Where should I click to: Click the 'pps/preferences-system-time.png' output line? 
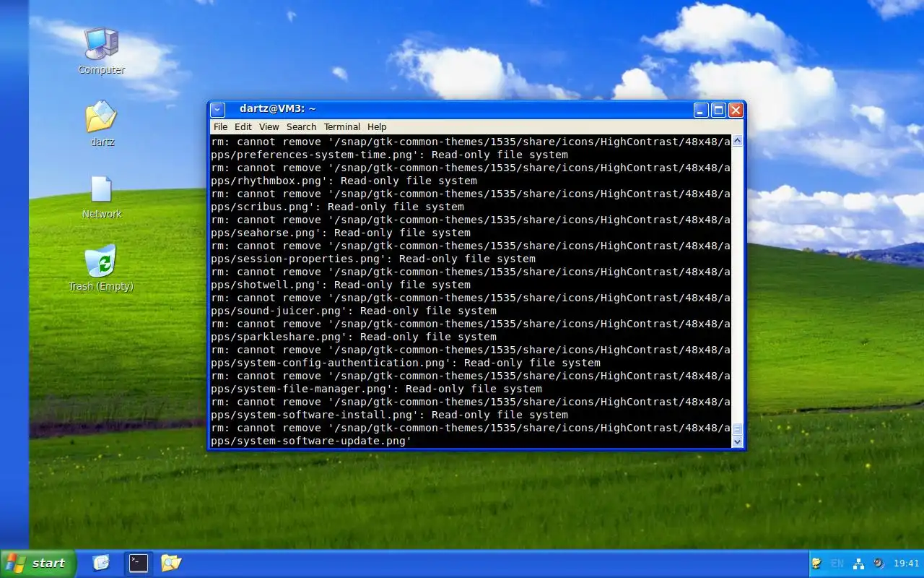pyautogui.click(x=390, y=155)
